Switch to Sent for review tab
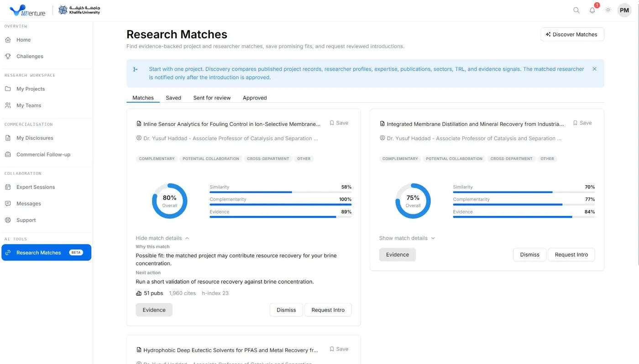The width and height of the screenshot is (639, 364). (212, 98)
